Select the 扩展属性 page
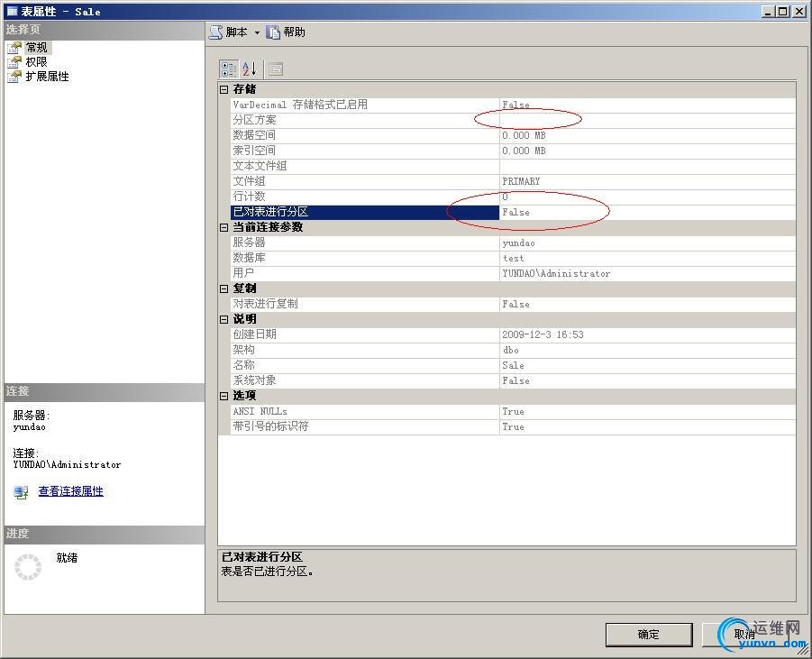The width and height of the screenshot is (812, 659). pyautogui.click(x=47, y=77)
